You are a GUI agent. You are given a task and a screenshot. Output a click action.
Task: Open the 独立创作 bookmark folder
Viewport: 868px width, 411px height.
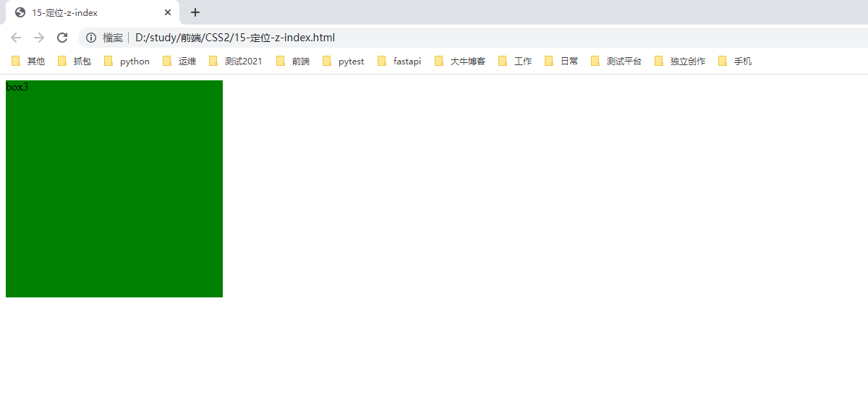[680, 62]
